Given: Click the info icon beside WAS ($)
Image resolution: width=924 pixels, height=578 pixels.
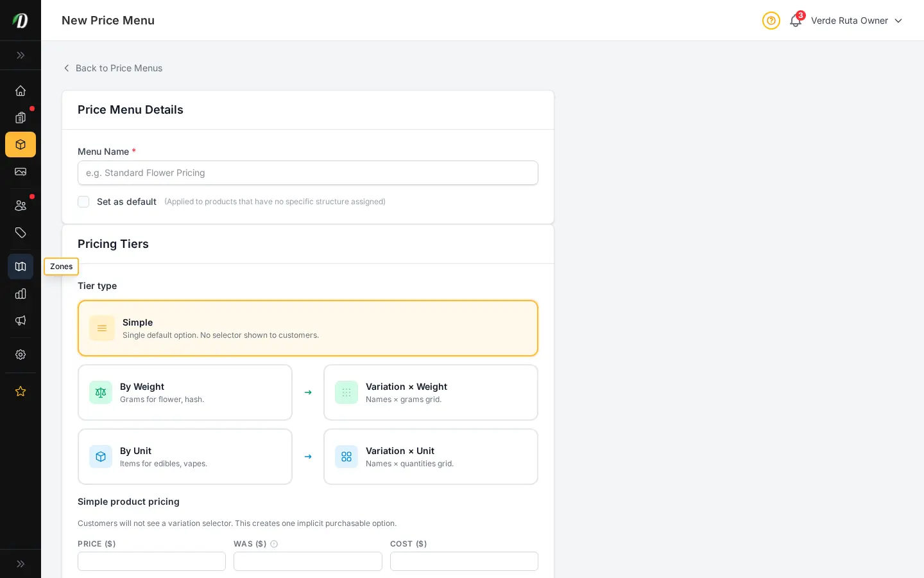Looking at the screenshot, I should click(274, 544).
